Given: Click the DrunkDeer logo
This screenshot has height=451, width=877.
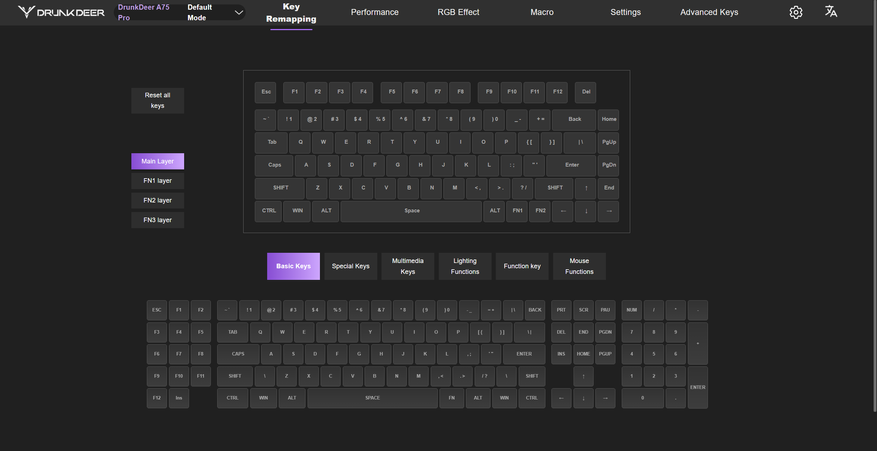Looking at the screenshot, I should (61, 12).
